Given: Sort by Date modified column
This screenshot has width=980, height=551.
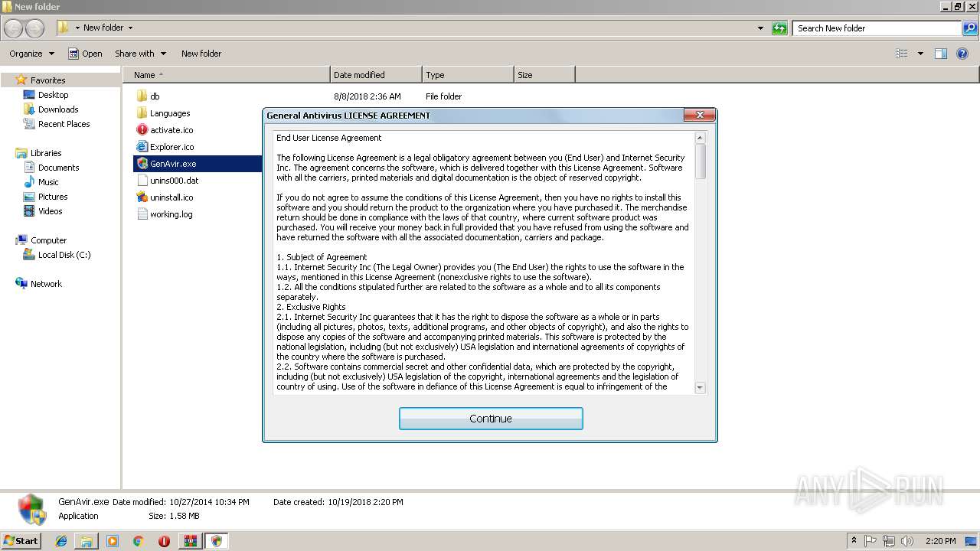Looking at the screenshot, I should (x=376, y=75).
